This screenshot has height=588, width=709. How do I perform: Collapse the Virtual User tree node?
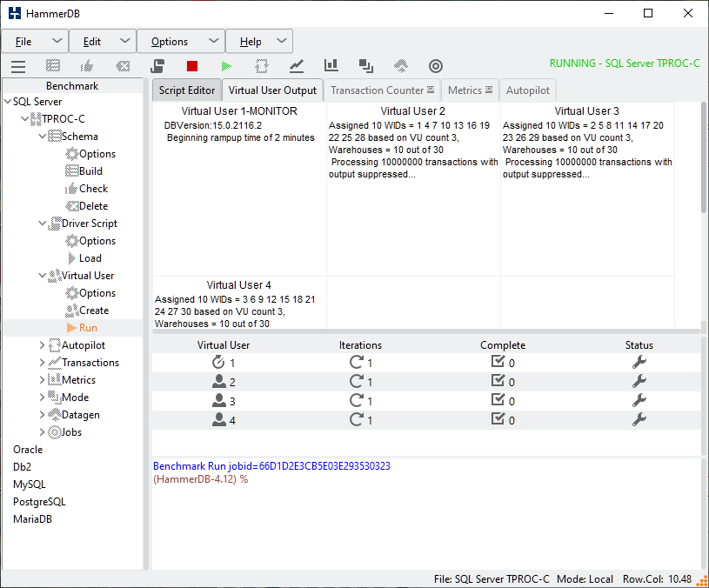tap(42, 275)
